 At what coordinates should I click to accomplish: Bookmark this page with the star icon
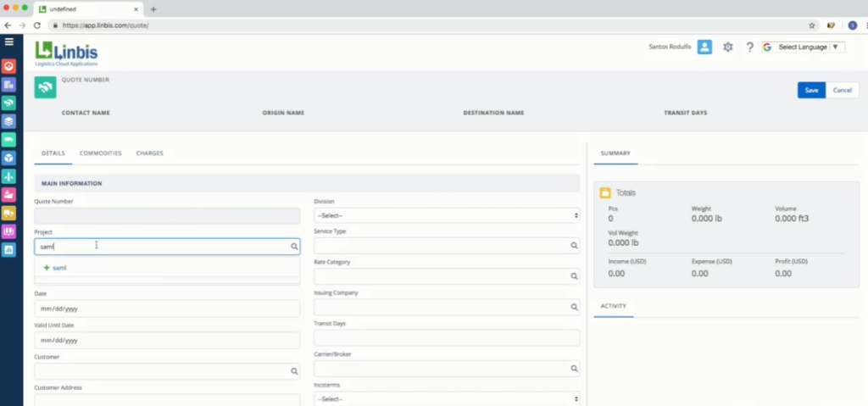pos(811,25)
